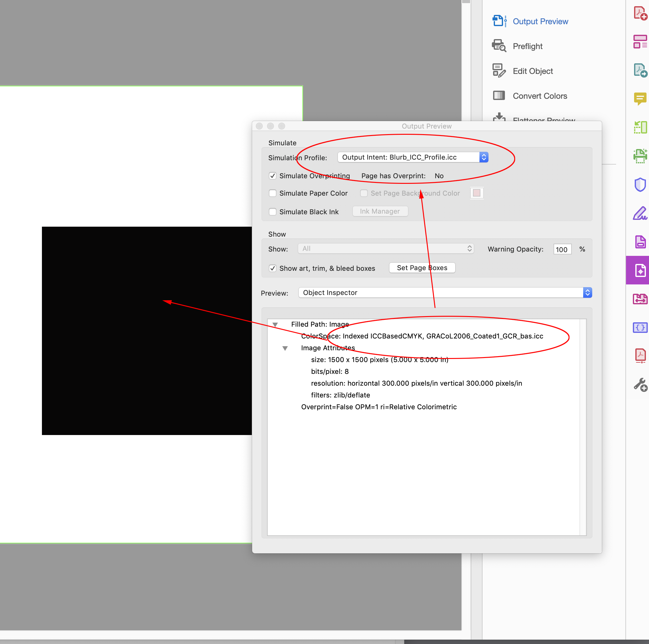Collapse the Image Attributes disclosure triangle
The width and height of the screenshot is (649, 644).
tap(285, 348)
